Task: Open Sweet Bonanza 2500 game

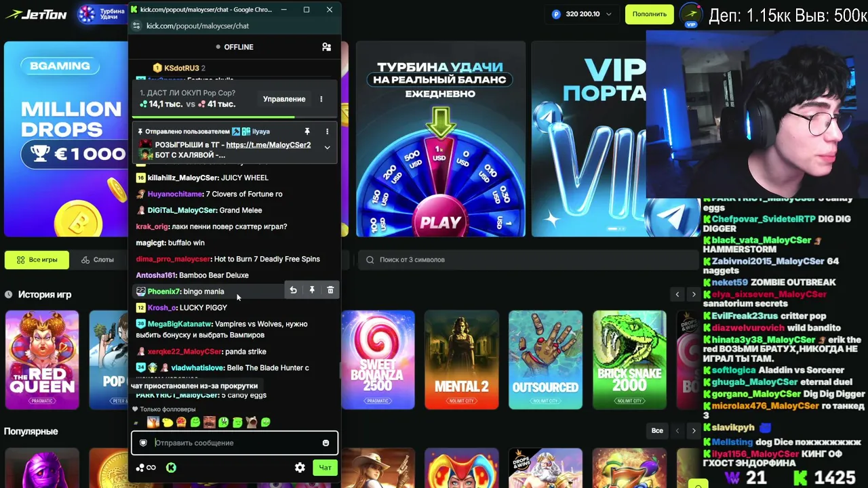Action: coord(378,360)
